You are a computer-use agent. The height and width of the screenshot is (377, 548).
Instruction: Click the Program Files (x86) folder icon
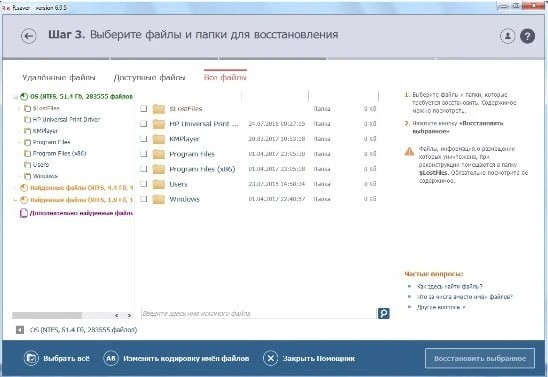coord(159,169)
